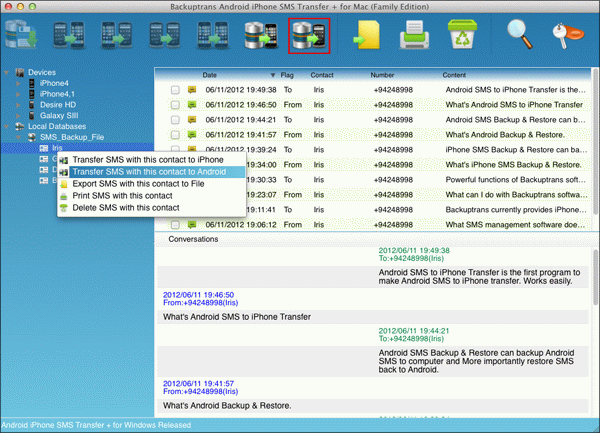
Task: Click the yellow message bubble on 19:49:38 row
Action: click(192, 90)
